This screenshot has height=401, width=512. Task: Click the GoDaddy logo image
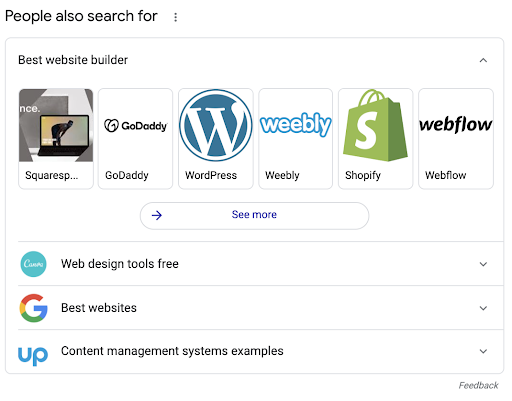[x=136, y=126]
